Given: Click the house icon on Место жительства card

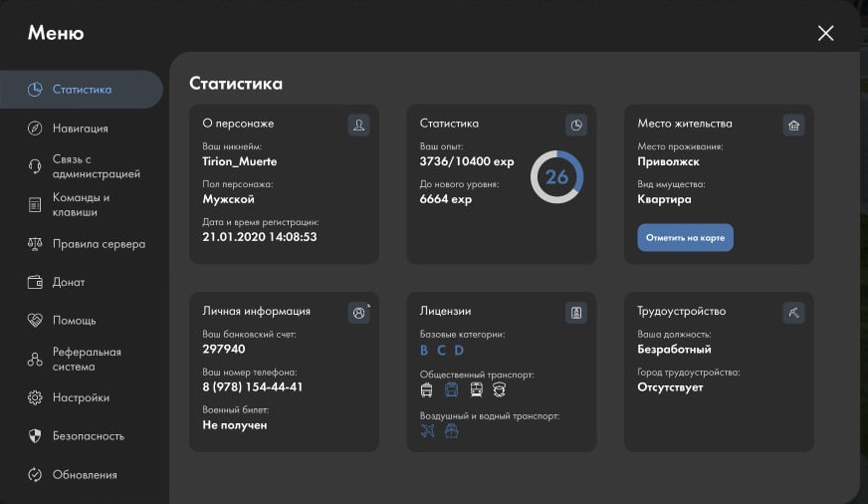Looking at the screenshot, I should [793, 125].
